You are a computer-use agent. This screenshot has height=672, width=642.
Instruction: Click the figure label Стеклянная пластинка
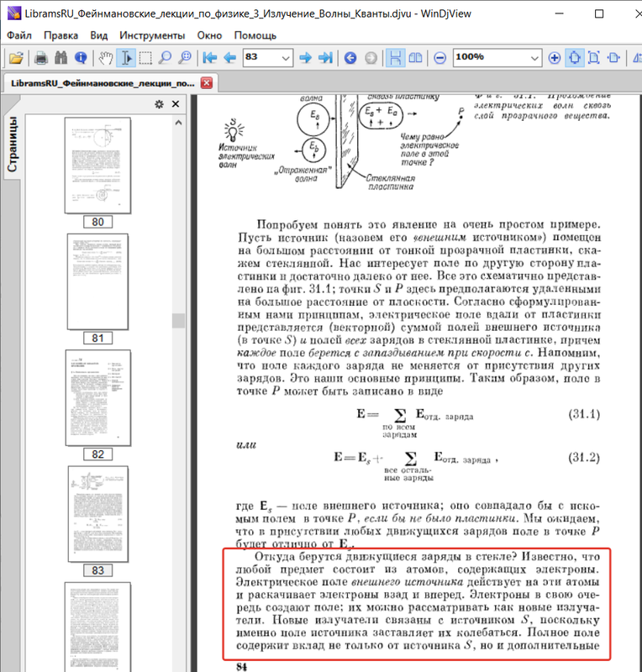[390, 182]
